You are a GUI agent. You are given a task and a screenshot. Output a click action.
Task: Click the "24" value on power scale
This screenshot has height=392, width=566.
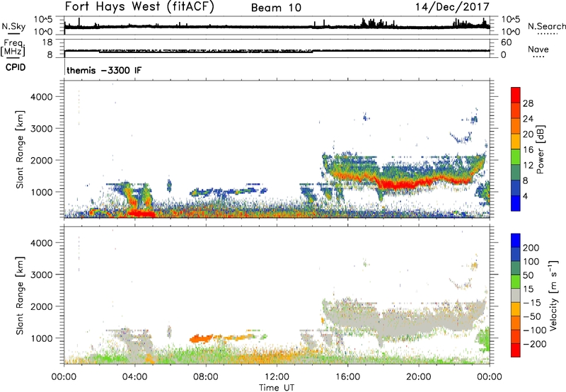pos(528,119)
